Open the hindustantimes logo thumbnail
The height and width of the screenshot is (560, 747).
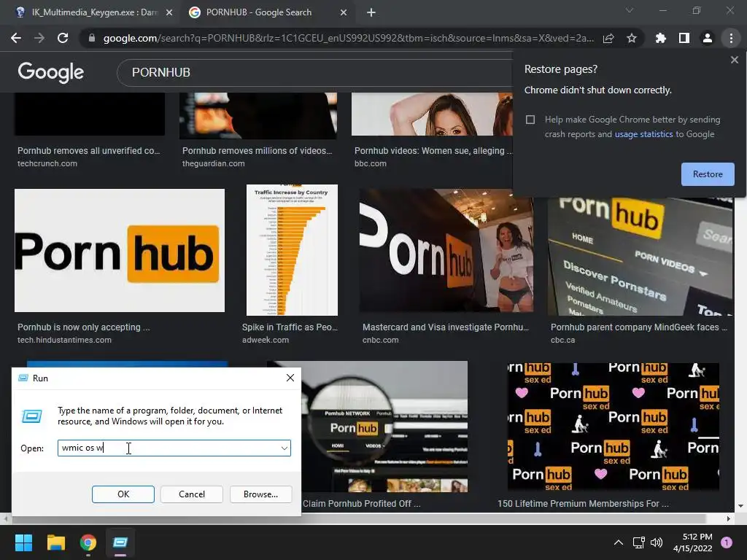click(x=120, y=251)
